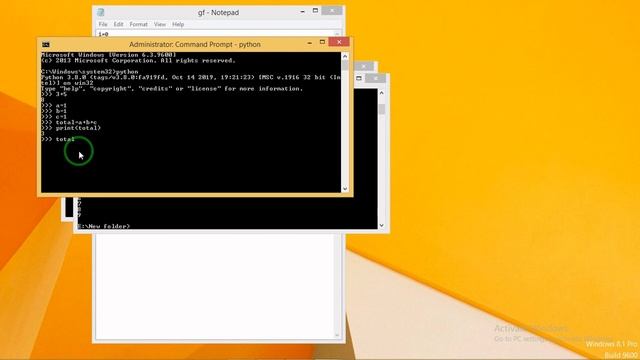Click the last prompt line '>>> total'

tap(58, 139)
